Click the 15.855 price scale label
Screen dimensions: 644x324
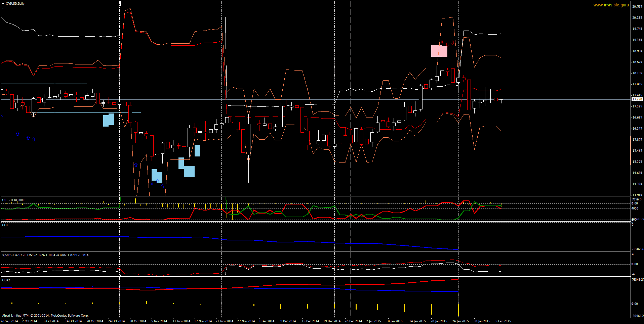click(x=637, y=140)
